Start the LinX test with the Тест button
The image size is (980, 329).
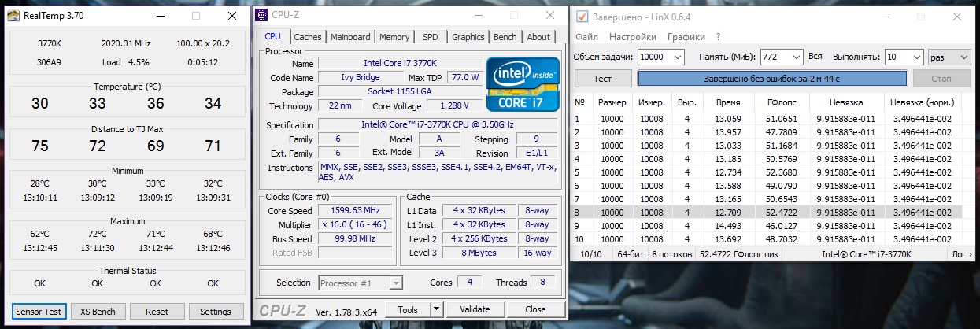603,79
